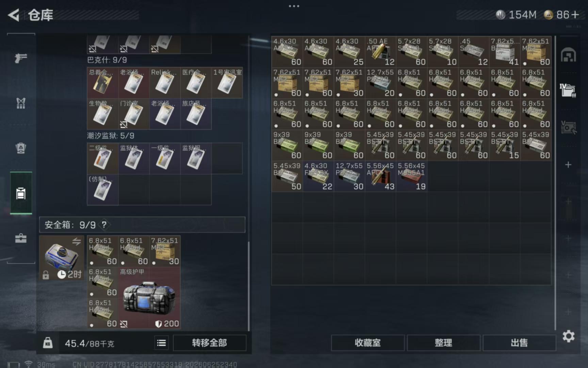Select the .50 AE ammo stack of 12

[380, 52]
